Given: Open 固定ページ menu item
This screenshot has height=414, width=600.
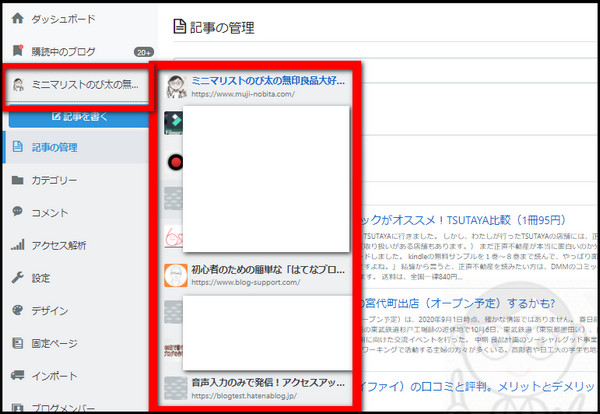Looking at the screenshot, I should [x=54, y=344].
